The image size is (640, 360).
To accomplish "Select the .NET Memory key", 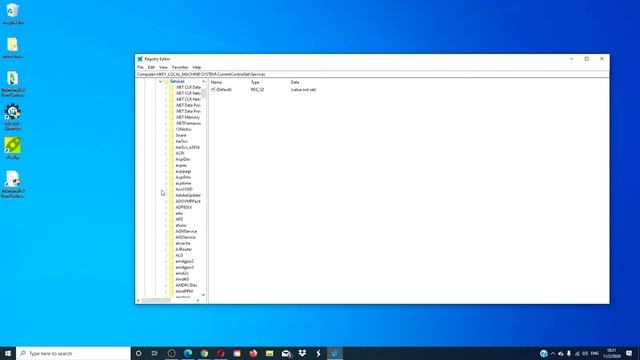I will point(187,118).
